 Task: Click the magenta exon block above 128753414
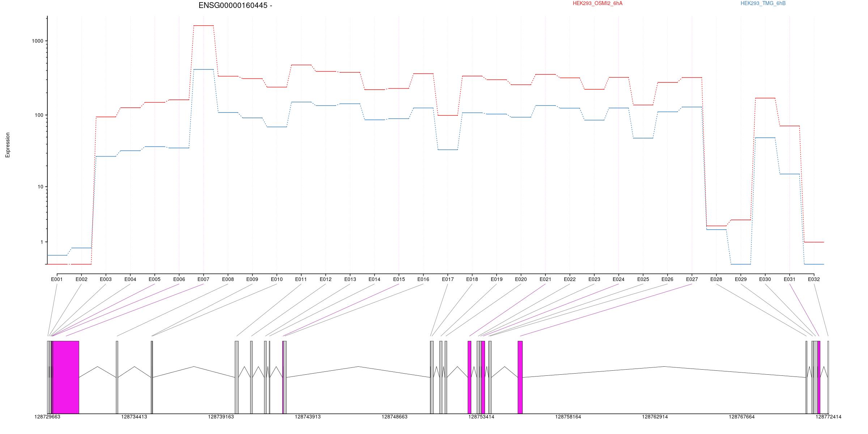(x=483, y=377)
